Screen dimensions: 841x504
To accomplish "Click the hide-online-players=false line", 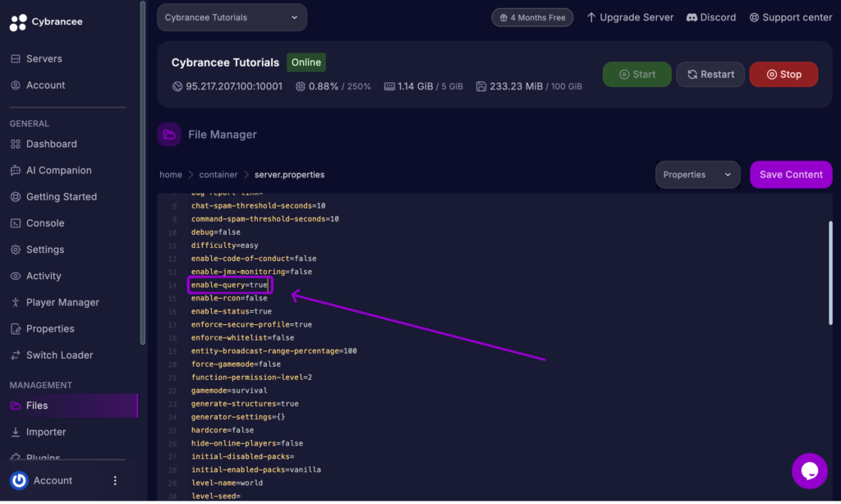I will tap(247, 443).
